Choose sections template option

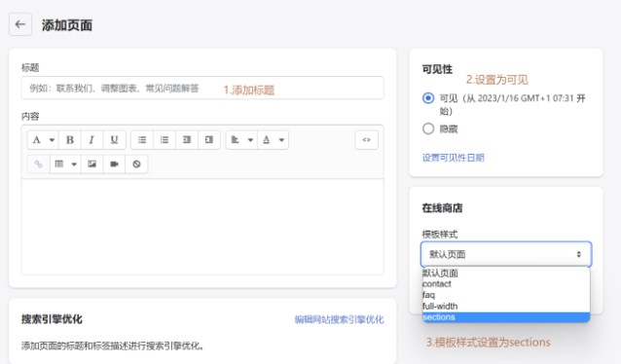click(x=506, y=317)
